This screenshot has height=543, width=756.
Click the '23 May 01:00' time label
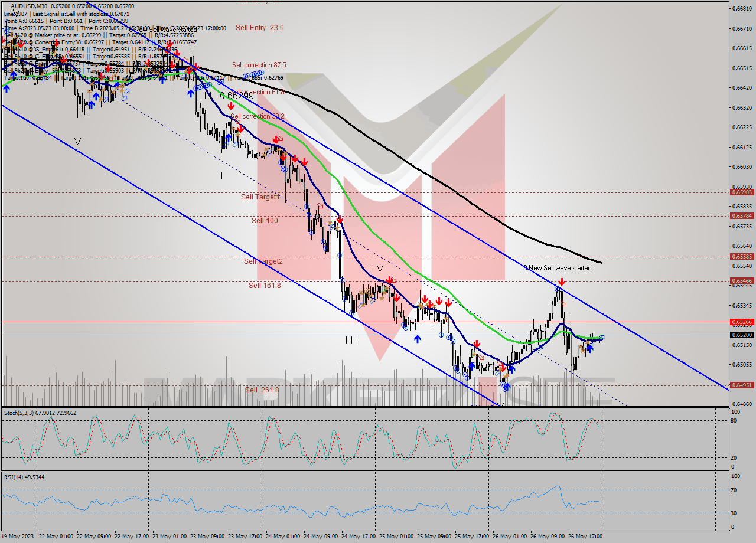click(x=169, y=536)
